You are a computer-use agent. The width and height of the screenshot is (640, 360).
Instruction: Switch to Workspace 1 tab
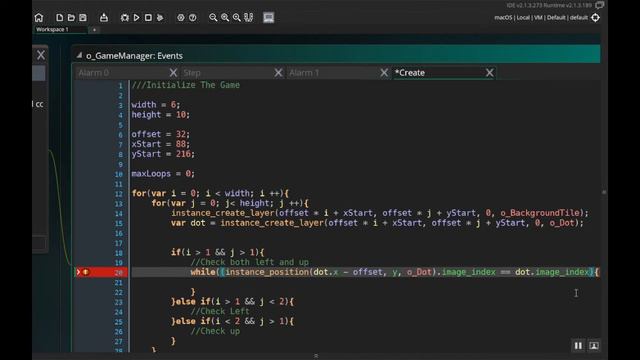[x=59, y=29]
